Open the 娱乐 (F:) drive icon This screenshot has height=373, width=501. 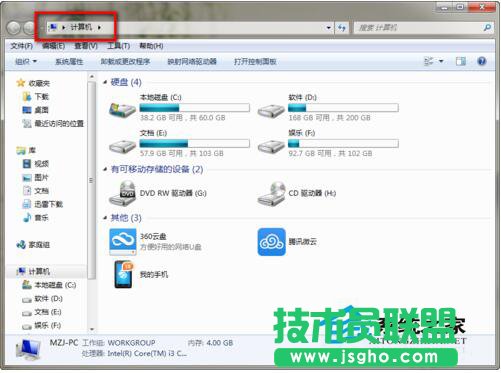coord(271,145)
